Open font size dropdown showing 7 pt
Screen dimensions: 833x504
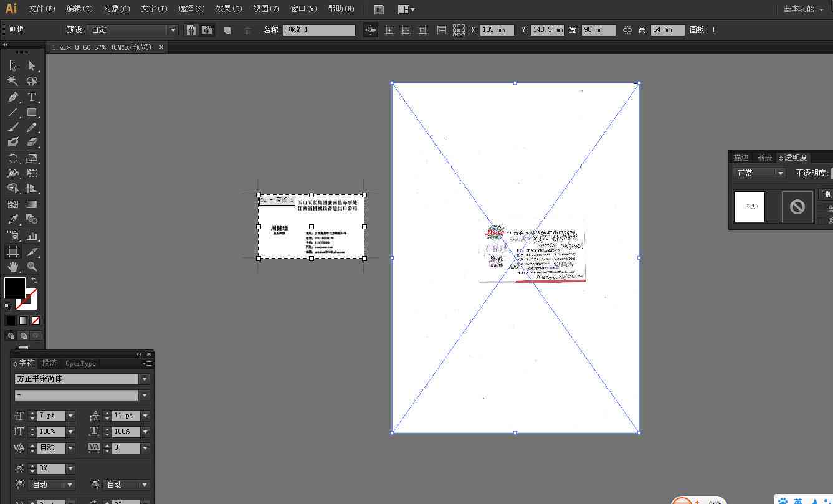[70, 416]
